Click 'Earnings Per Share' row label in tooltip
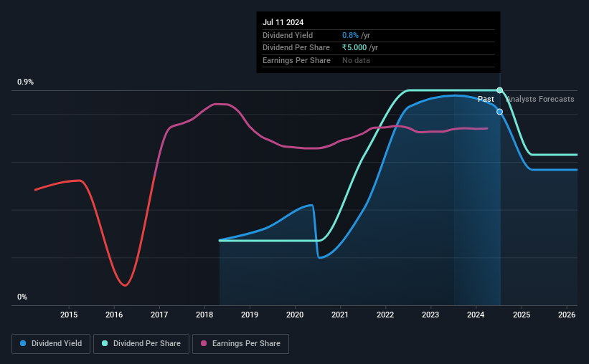 pyautogui.click(x=296, y=60)
